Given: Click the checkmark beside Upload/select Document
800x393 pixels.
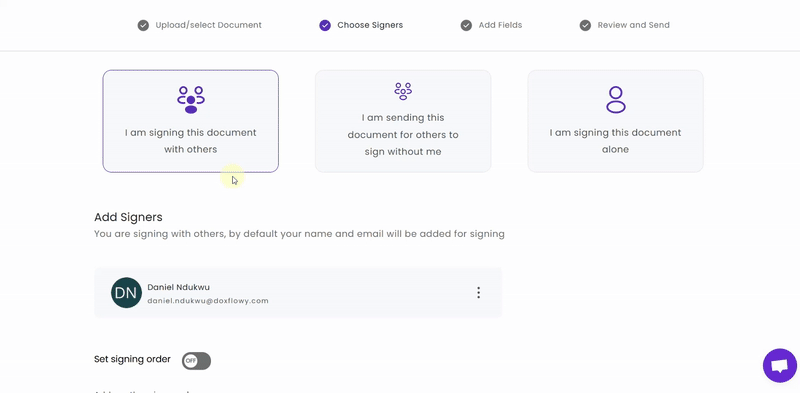Looking at the screenshot, I should pos(143,25).
